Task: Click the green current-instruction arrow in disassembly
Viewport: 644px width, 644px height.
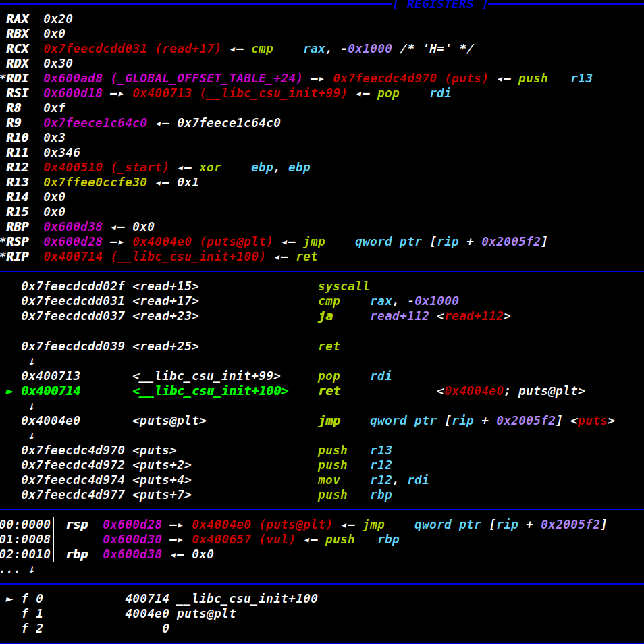Action: (9, 392)
